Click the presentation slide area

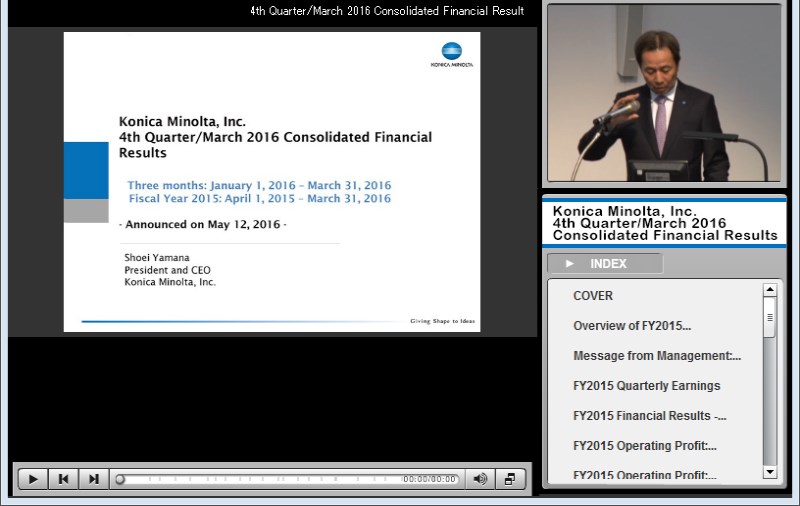pyautogui.click(x=271, y=182)
